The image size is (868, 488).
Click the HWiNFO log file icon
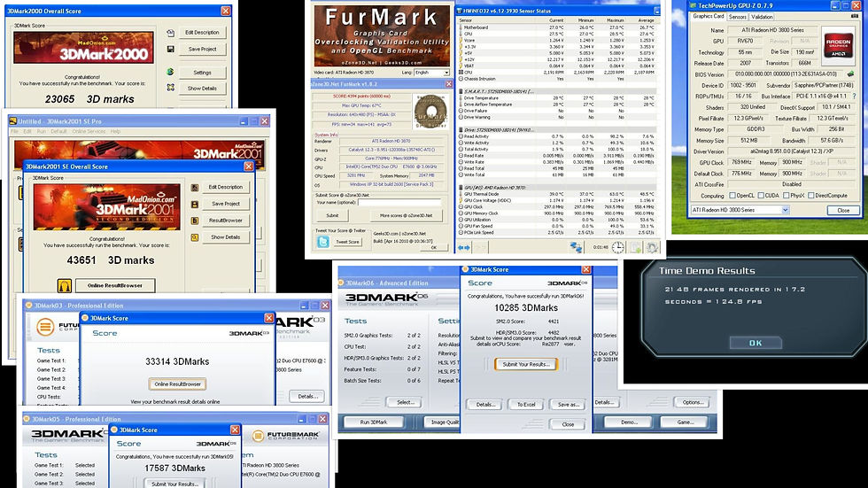click(636, 248)
